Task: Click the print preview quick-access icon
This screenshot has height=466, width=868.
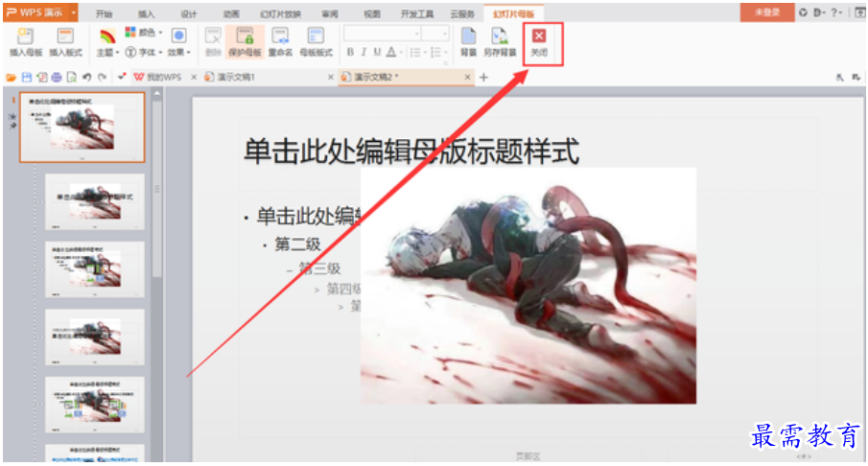Action: coord(71,78)
